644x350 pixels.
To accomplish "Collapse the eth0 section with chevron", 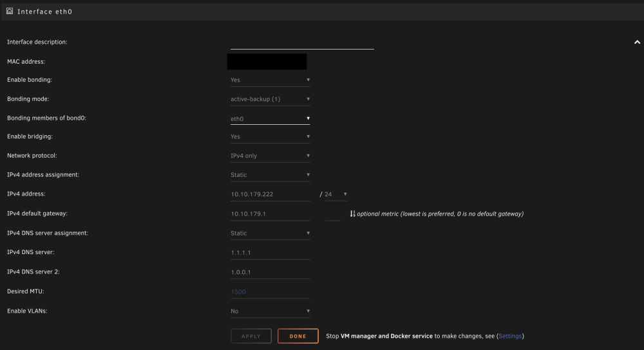I will (637, 42).
